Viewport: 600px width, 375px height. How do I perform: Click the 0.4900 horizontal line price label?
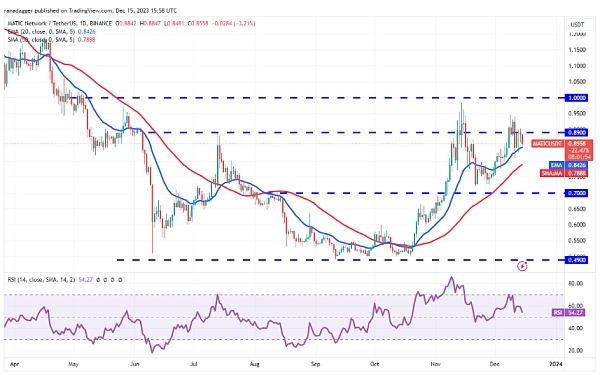click(577, 260)
